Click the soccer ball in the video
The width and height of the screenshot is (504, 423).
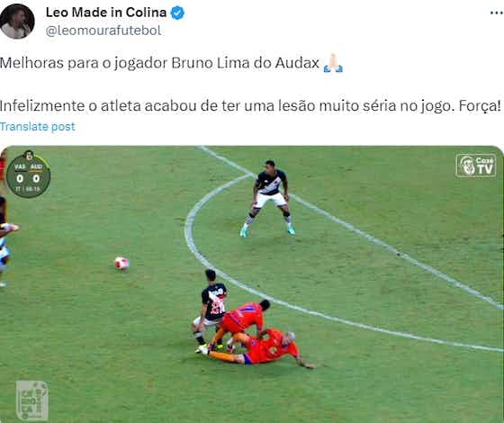121,263
